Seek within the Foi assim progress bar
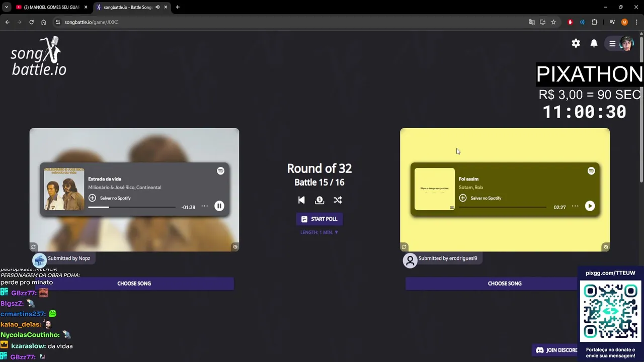 click(x=503, y=207)
